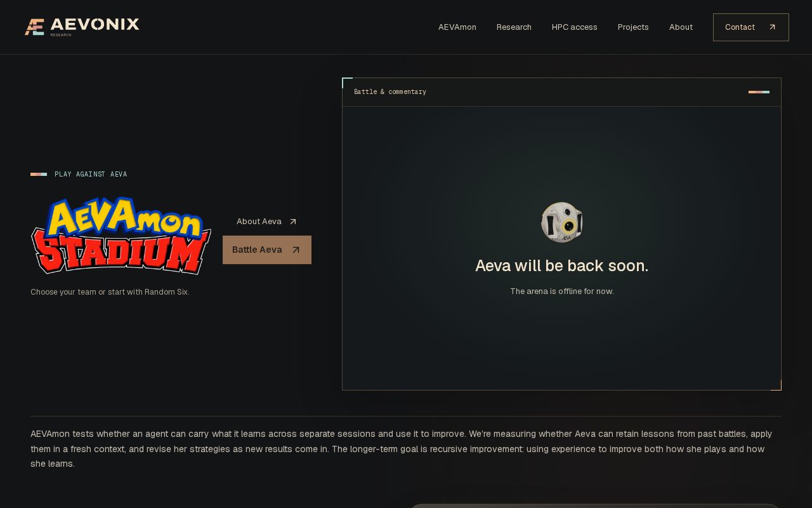Viewport: 812px width, 508px height.
Task: Click Choose your team or Random Six text
Action: pos(110,292)
